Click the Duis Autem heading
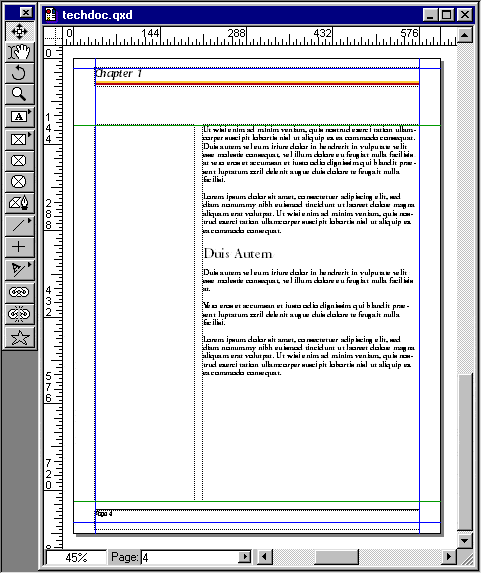 point(238,253)
